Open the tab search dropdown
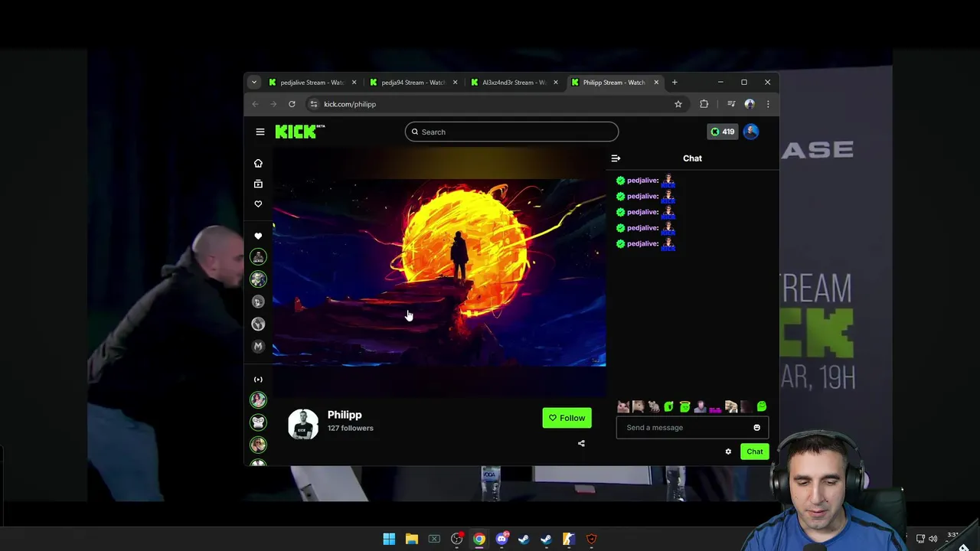The height and width of the screenshot is (551, 980). click(x=253, y=82)
